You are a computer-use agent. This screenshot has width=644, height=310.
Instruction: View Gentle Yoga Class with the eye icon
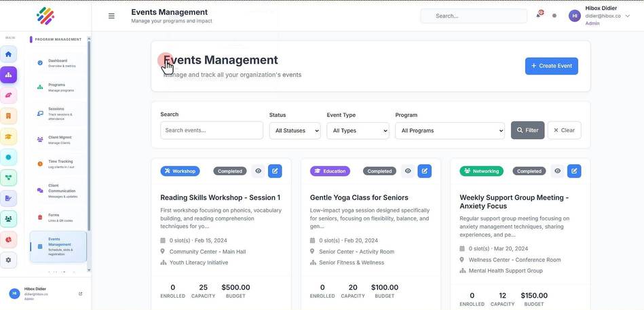(x=408, y=171)
